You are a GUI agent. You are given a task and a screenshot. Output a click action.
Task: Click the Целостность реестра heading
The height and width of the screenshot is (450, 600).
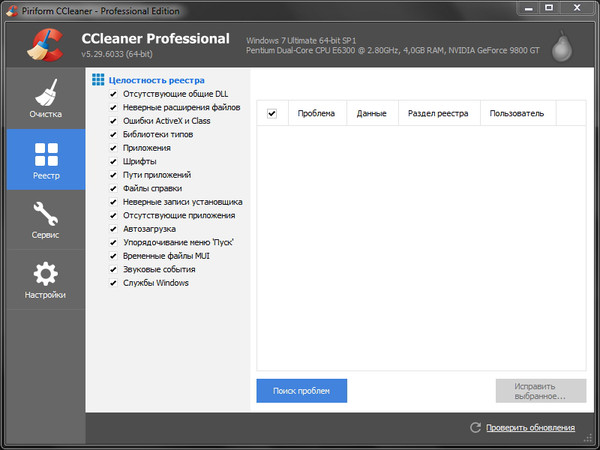(157, 80)
